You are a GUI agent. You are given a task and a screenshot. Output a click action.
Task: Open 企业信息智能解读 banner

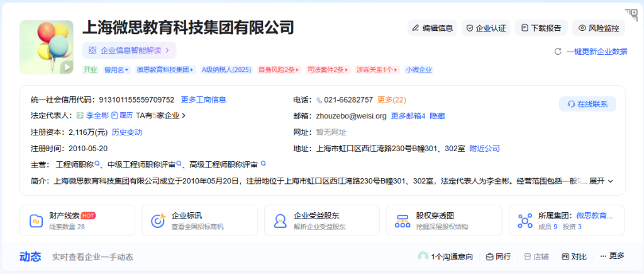click(129, 50)
